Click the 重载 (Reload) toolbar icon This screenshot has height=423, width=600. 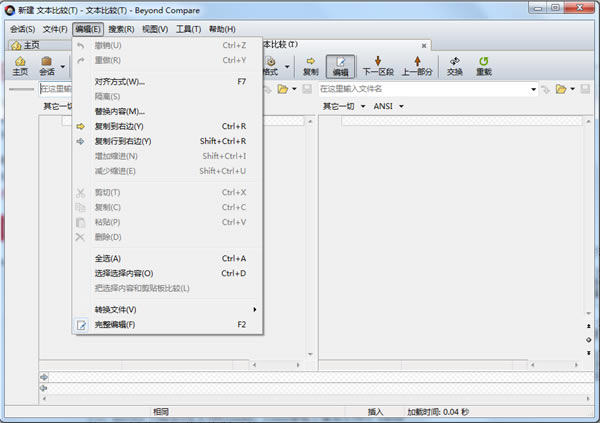484,66
